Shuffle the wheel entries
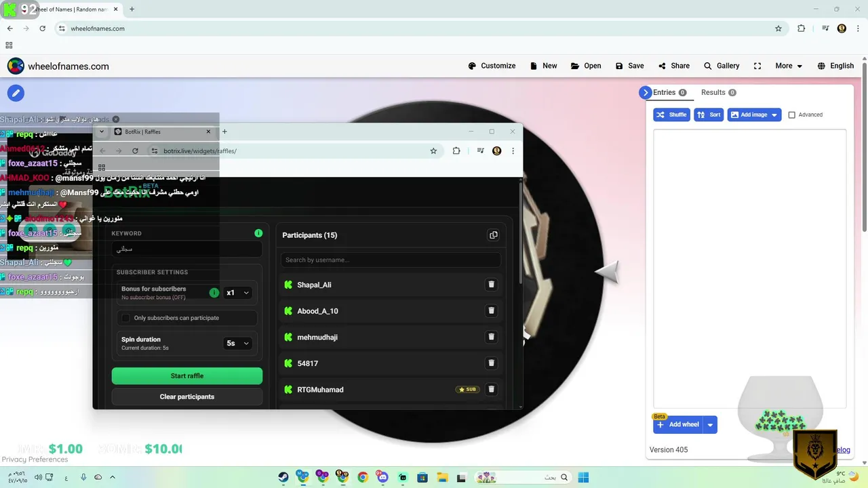868x488 pixels. (671, 115)
